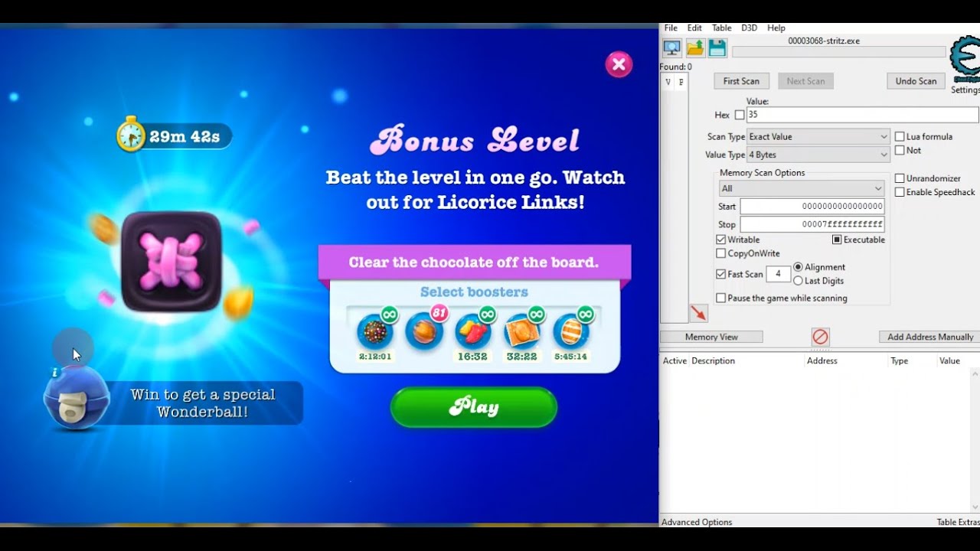The image size is (980, 551).
Task: Select the Last Digits radio button
Action: point(799,281)
